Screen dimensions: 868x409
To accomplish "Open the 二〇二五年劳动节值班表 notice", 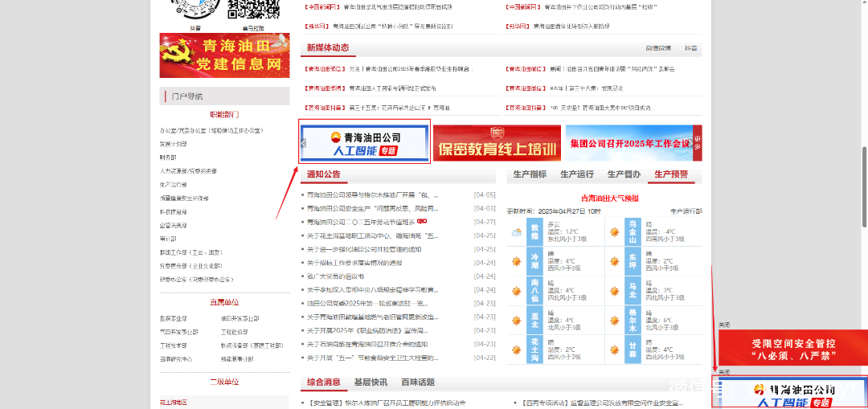I will tap(361, 222).
